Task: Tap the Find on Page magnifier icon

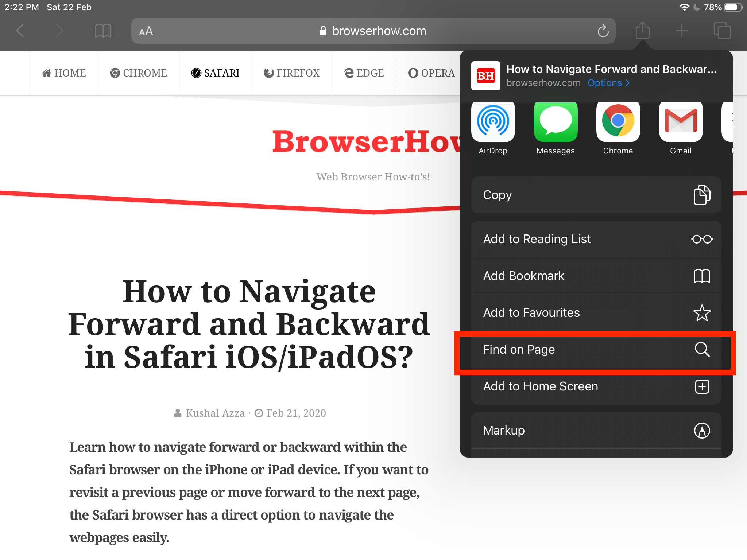Action: coord(702,350)
